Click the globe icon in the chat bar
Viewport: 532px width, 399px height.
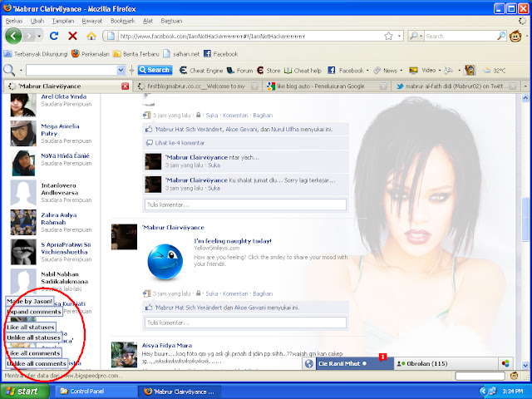click(x=309, y=363)
